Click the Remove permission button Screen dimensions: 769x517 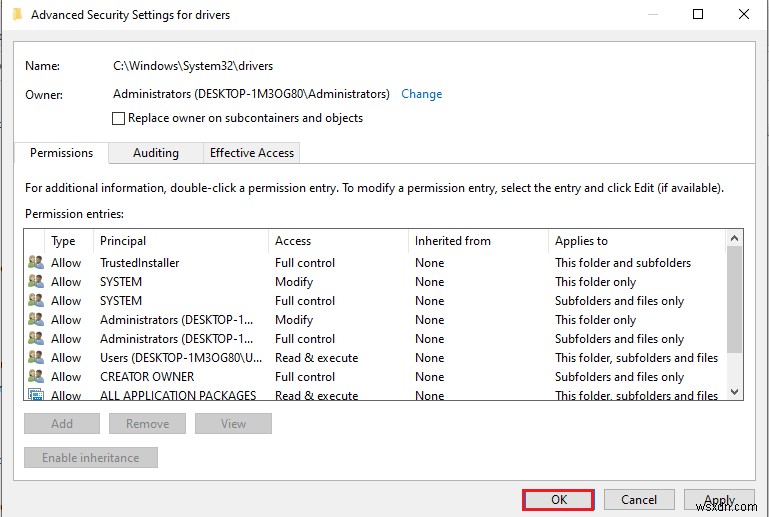[x=147, y=423]
